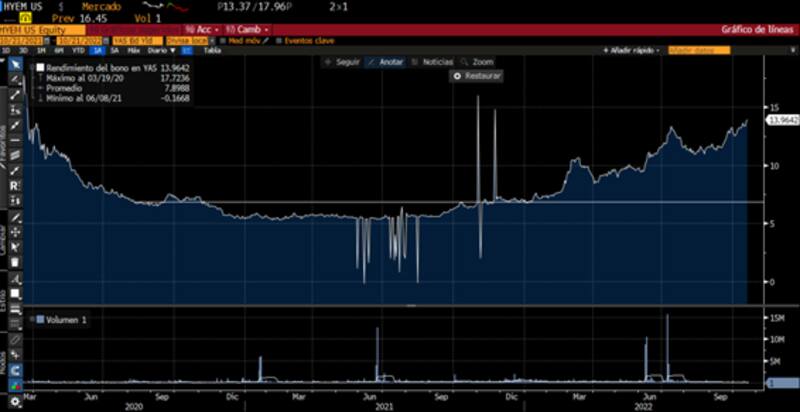Click the Anotar annotate tool

tap(385, 62)
